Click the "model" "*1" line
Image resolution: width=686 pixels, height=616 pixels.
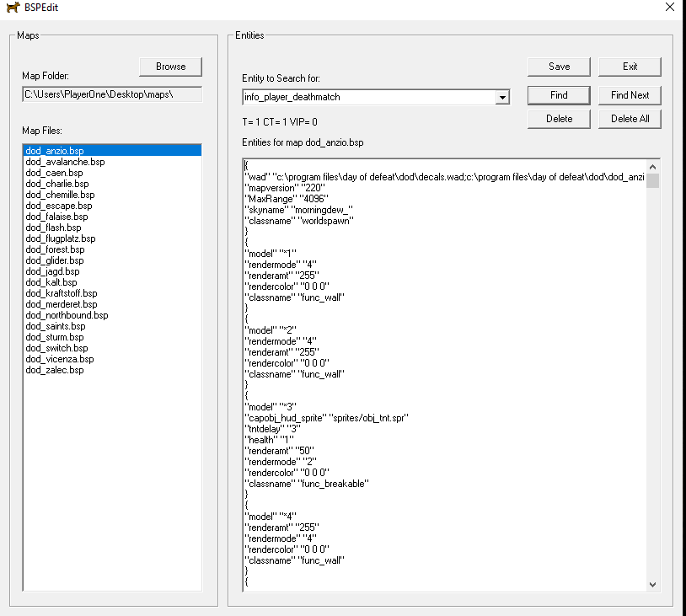(271, 254)
